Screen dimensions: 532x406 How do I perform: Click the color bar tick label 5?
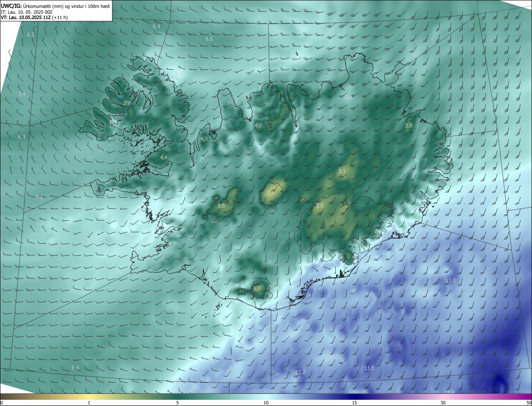(177, 403)
